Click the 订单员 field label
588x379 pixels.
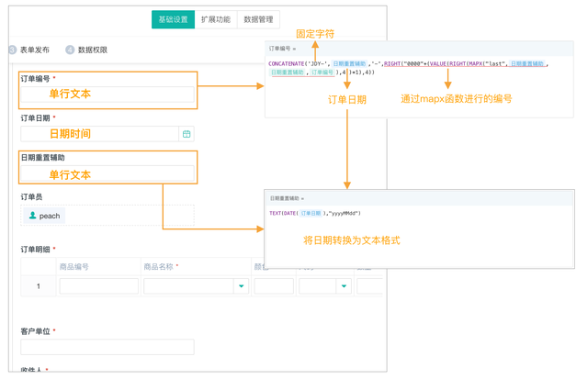31,196
